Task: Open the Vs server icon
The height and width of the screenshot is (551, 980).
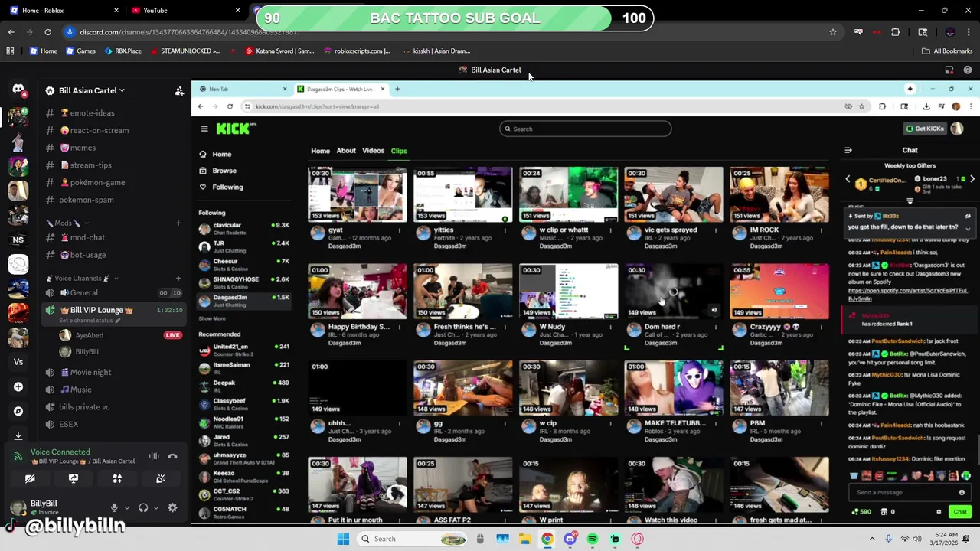Action: (18, 362)
